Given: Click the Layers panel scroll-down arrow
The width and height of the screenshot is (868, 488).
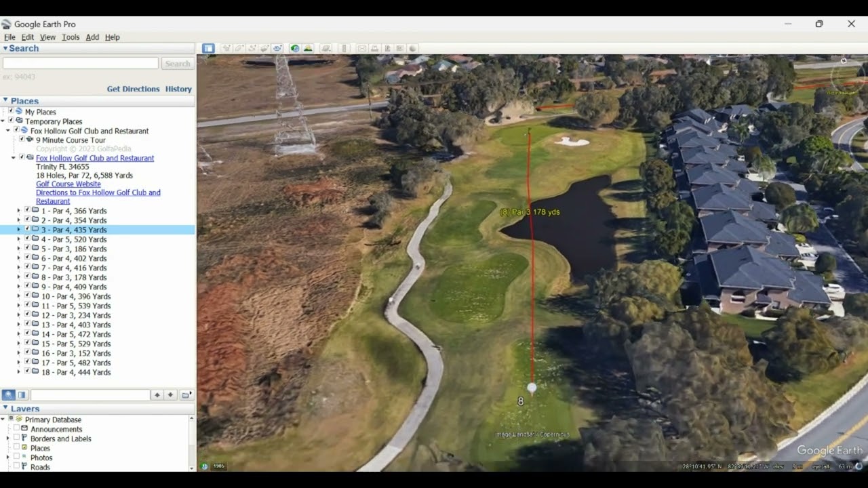Looking at the screenshot, I should tap(192, 468).
